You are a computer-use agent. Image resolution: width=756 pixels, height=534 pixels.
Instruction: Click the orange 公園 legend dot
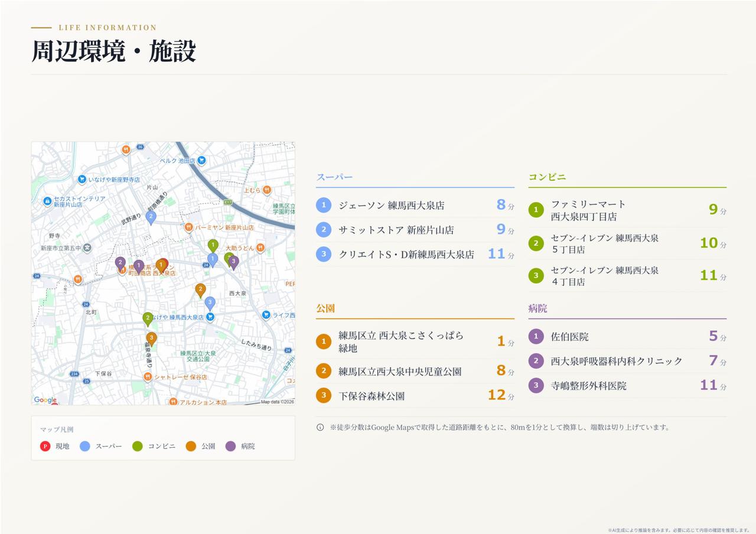point(191,446)
